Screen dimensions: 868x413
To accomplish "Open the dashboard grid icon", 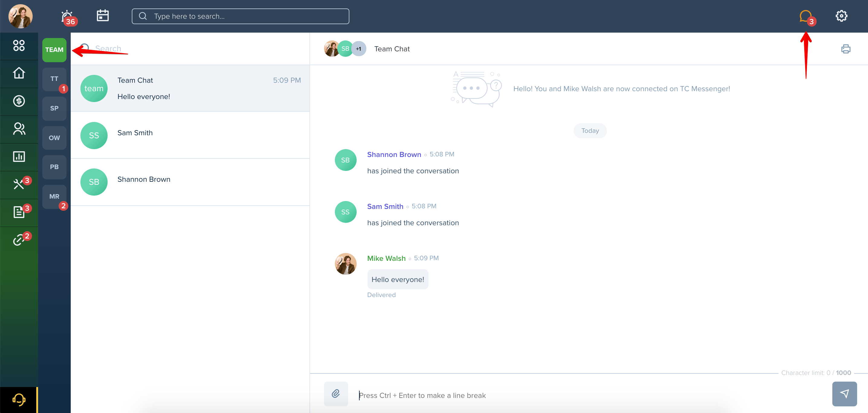I will point(19,46).
